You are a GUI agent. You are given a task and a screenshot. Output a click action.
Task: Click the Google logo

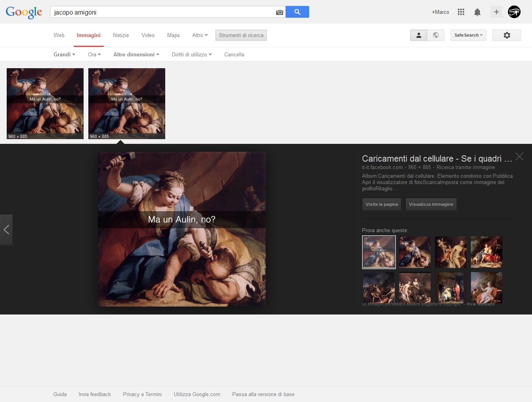pos(24,12)
